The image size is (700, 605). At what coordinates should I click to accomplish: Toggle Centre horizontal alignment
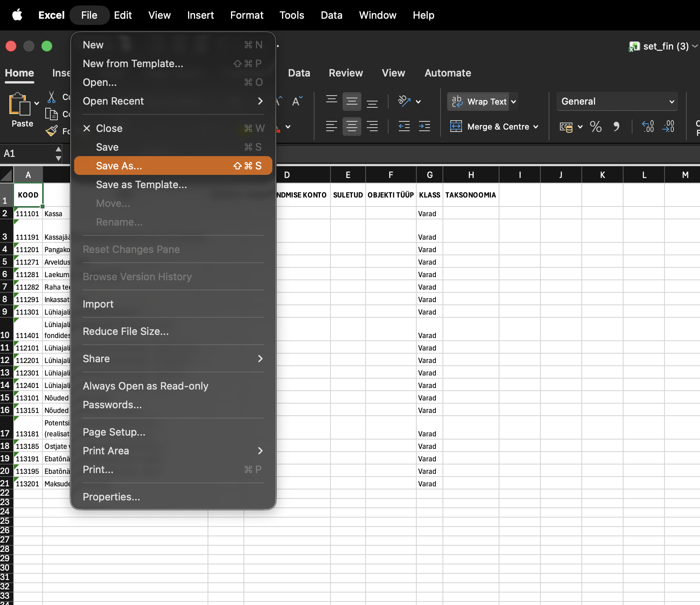coord(352,126)
